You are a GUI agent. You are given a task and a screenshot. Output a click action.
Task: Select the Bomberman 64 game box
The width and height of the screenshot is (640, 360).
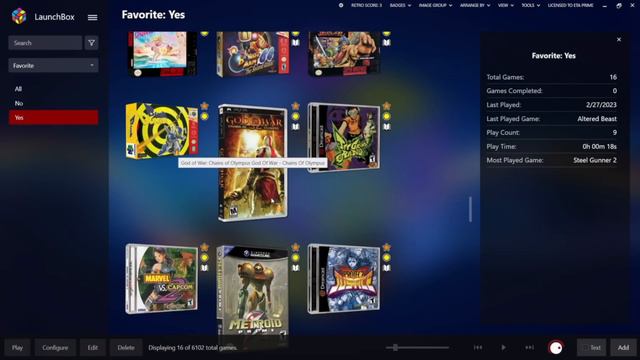point(253,54)
